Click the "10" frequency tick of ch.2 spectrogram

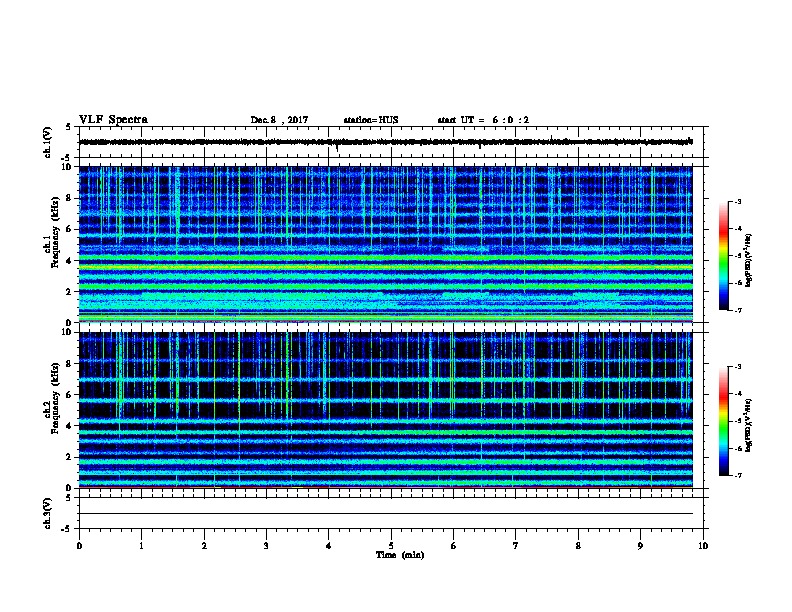pos(66,332)
